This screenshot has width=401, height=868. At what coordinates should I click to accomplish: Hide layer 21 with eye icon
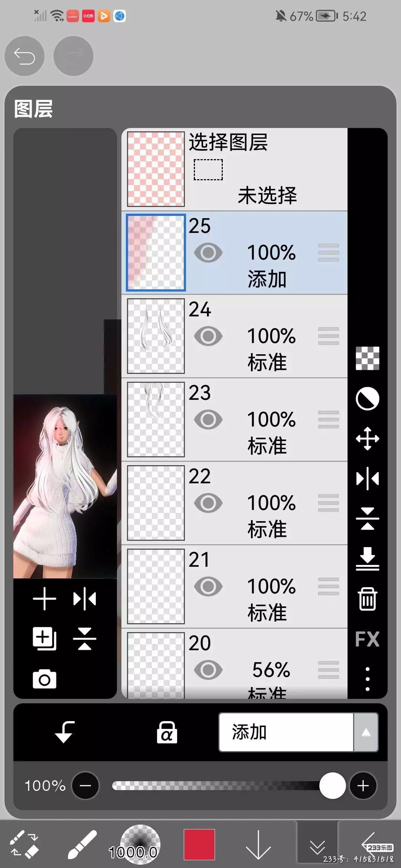208,586
